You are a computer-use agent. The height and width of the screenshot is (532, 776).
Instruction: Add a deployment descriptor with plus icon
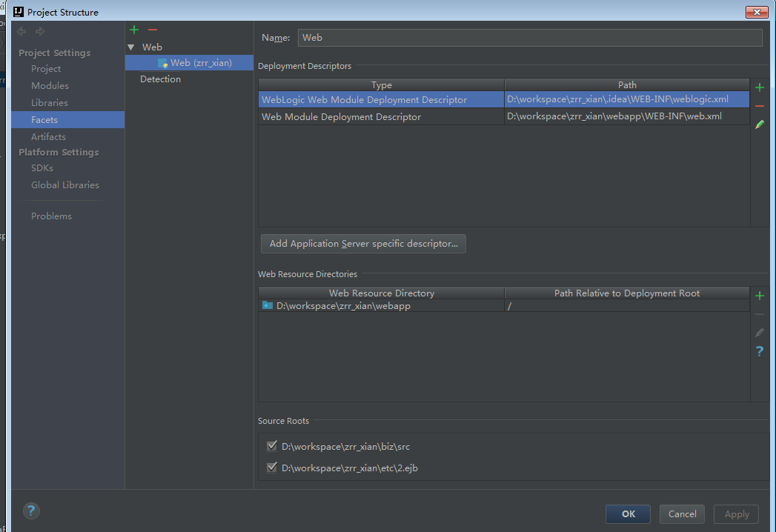(x=760, y=87)
